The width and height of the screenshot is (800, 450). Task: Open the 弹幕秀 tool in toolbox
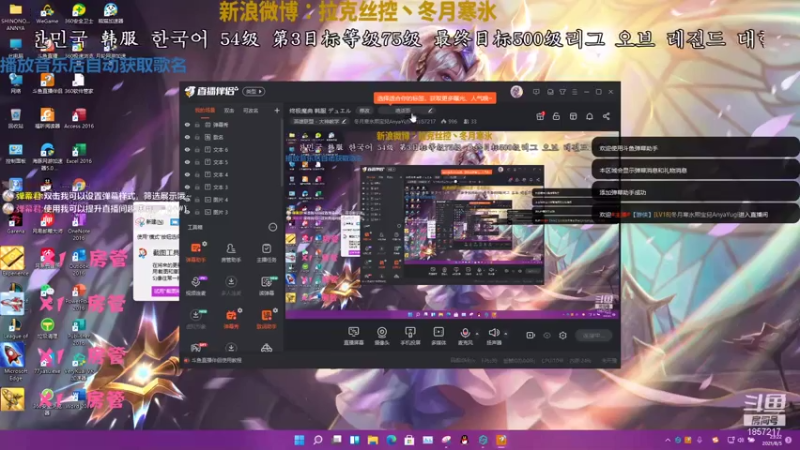(231, 318)
